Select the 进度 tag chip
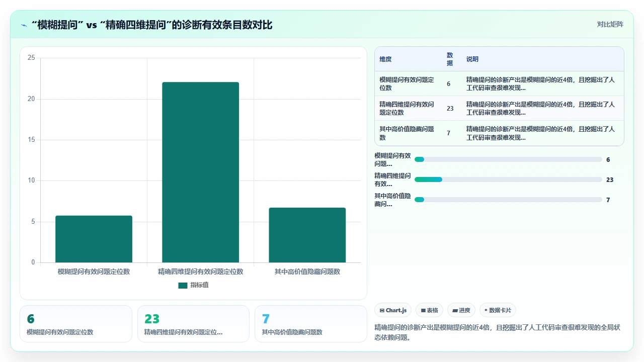644x362 pixels. (461, 310)
